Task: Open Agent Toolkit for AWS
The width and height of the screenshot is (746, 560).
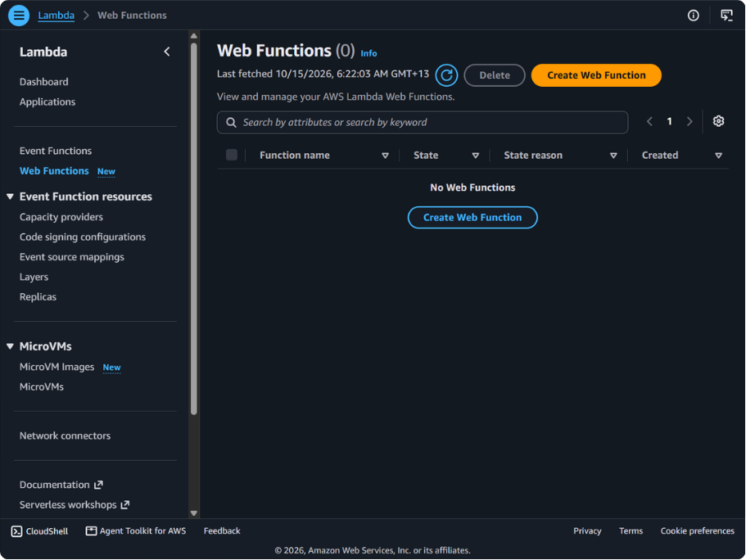Action: click(x=136, y=531)
